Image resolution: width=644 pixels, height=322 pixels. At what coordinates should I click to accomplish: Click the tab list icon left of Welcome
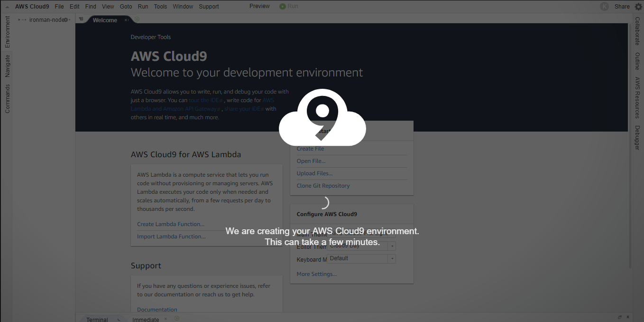pyautogui.click(x=81, y=20)
